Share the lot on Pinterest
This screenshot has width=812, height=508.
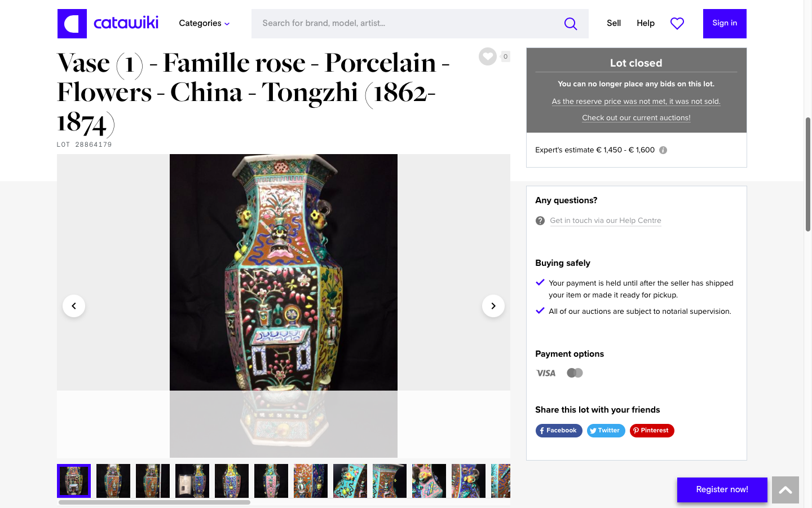click(652, 431)
